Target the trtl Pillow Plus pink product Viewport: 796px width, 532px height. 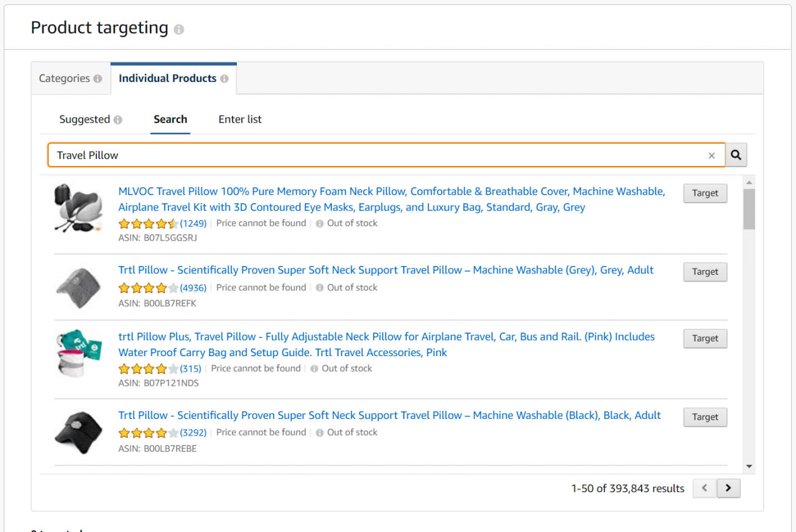705,338
